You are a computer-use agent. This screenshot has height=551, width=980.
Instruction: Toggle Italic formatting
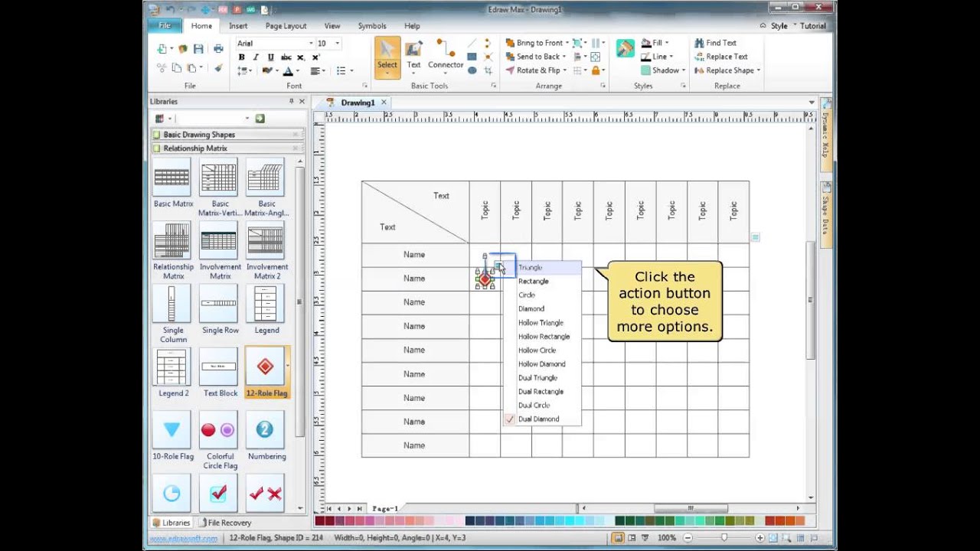point(256,57)
